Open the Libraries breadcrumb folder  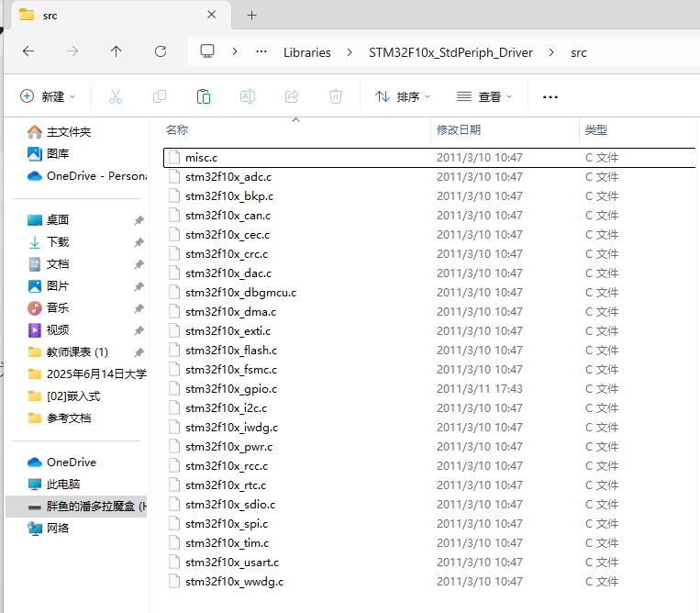coord(307,52)
